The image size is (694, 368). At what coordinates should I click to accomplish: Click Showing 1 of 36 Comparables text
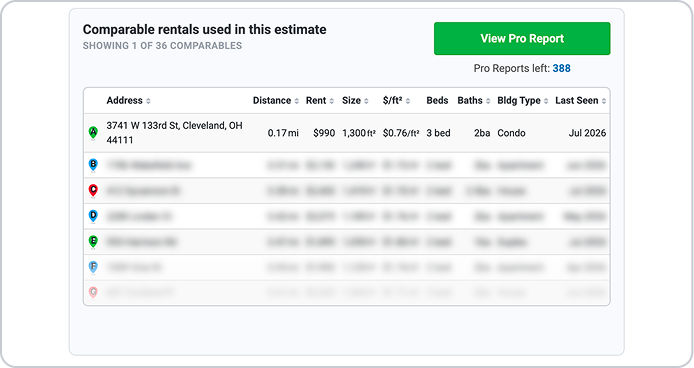(162, 46)
